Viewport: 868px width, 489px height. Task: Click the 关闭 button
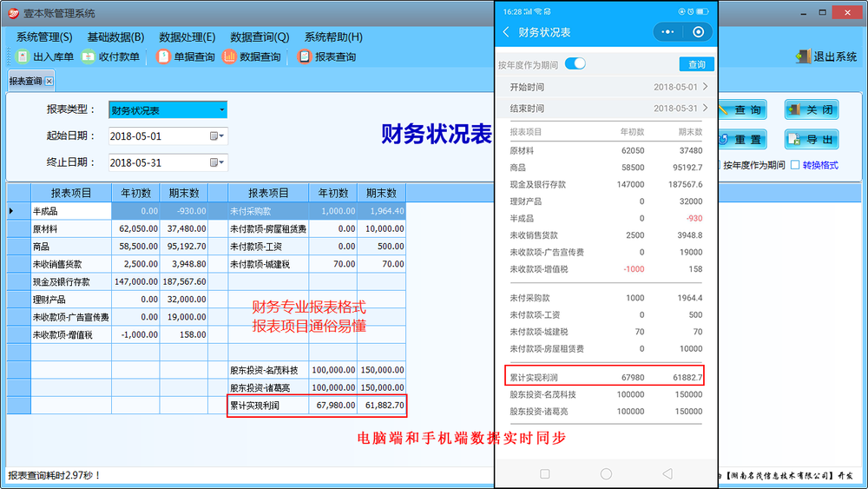812,109
